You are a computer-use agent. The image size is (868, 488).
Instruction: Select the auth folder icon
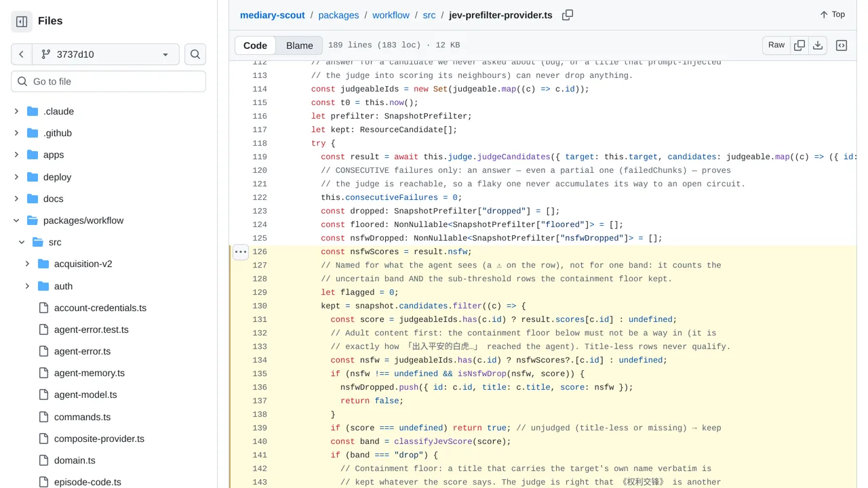(43, 286)
